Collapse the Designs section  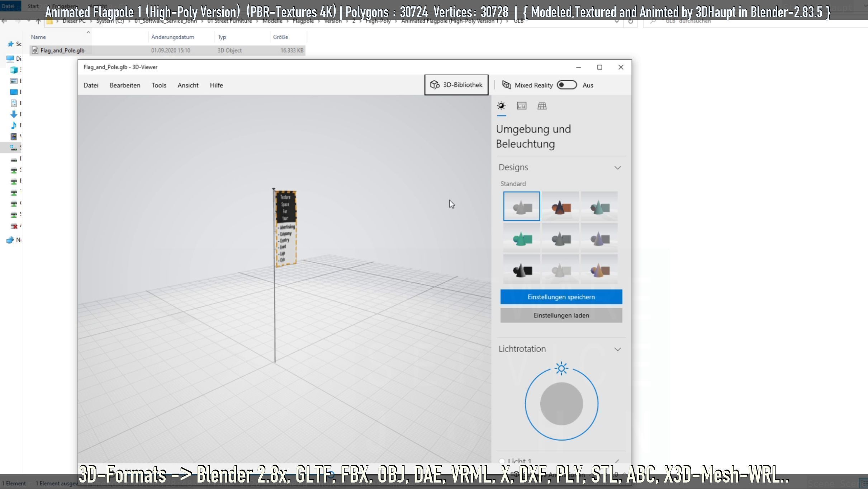pos(617,168)
